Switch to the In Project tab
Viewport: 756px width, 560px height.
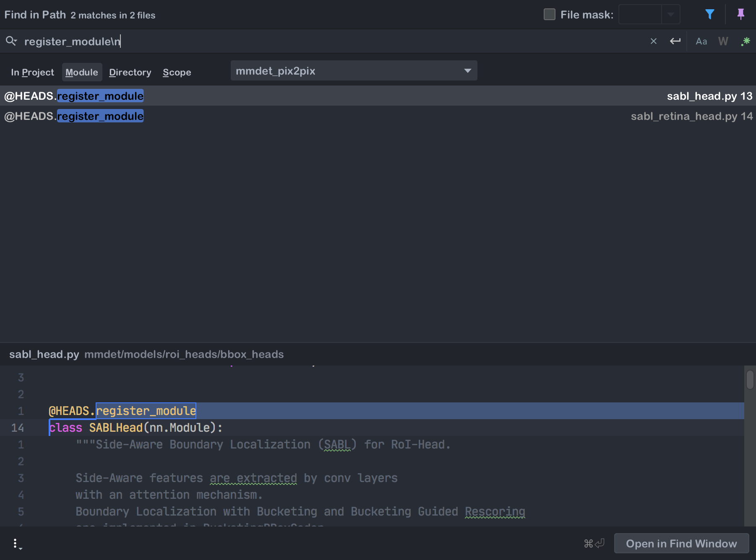[32, 72]
